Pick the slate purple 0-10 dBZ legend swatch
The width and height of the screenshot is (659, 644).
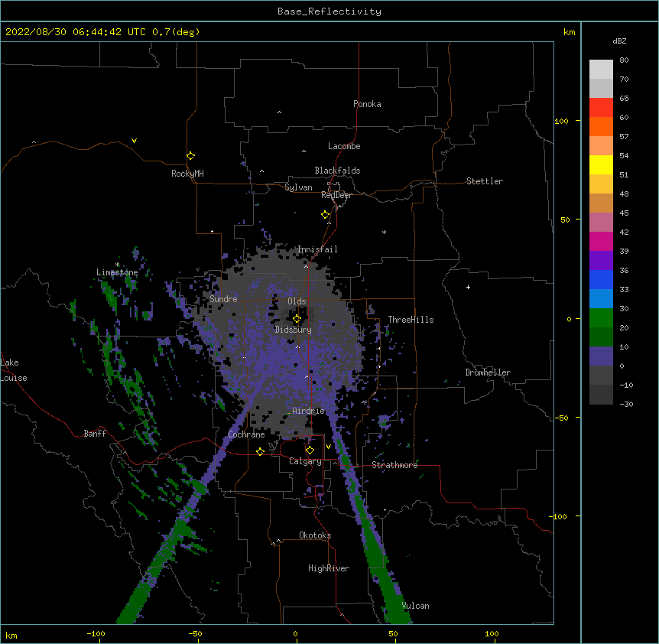click(x=601, y=356)
